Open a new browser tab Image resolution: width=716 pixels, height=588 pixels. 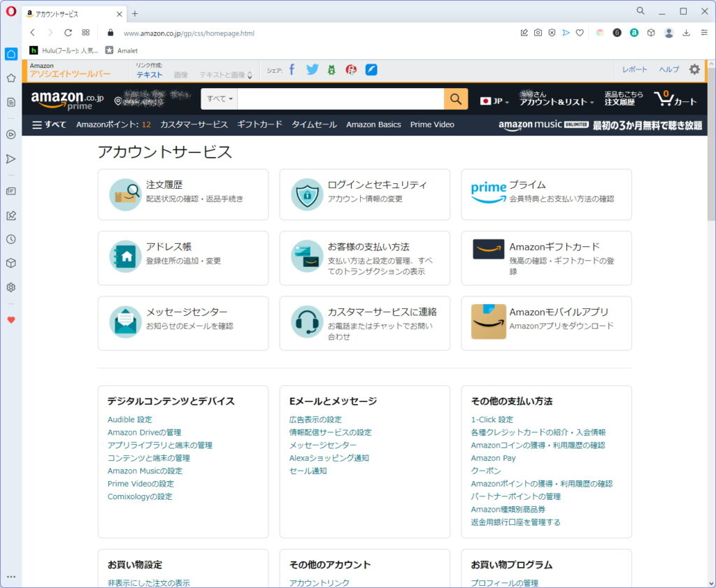click(135, 14)
